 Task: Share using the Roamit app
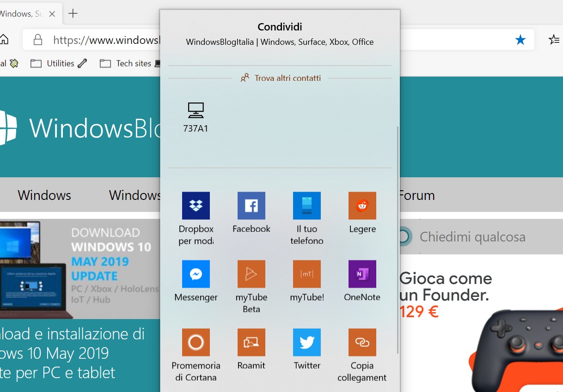click(251, 350)
